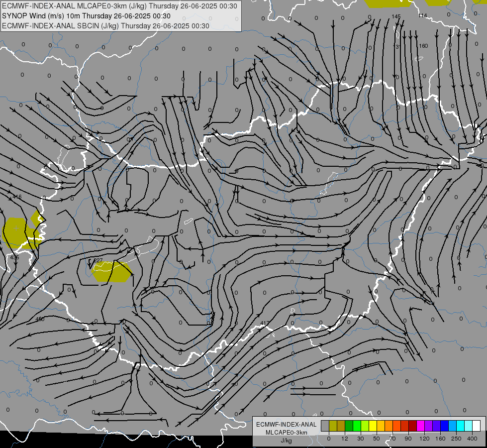Select the purple swatch next to magenta
Screen dimensions: 487x448
tap(429, 426)
